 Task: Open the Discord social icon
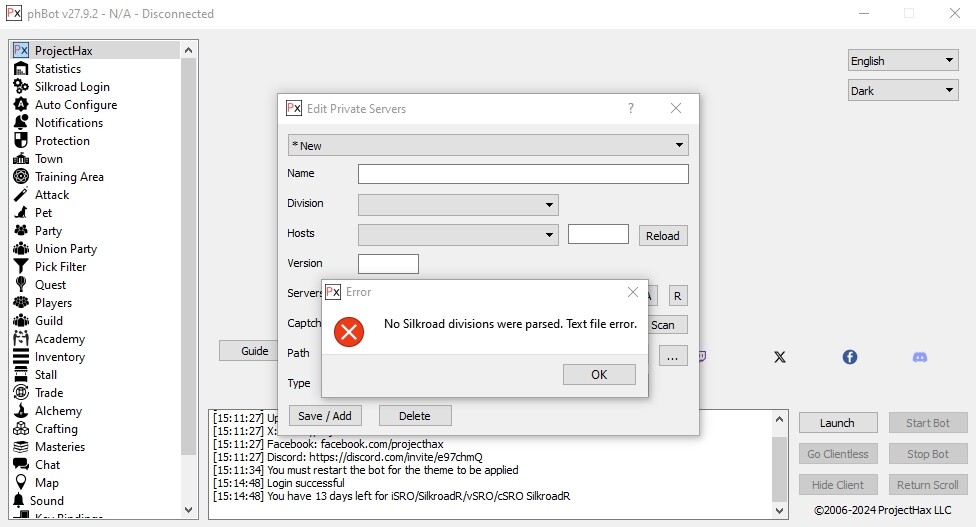click(x=920, y=357)
